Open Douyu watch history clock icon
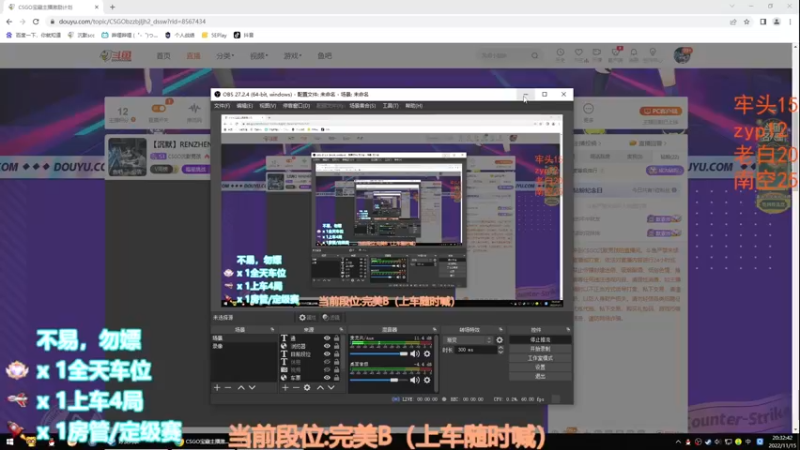Viewport: 800px width, 450px height. click(x=560, y=55)
